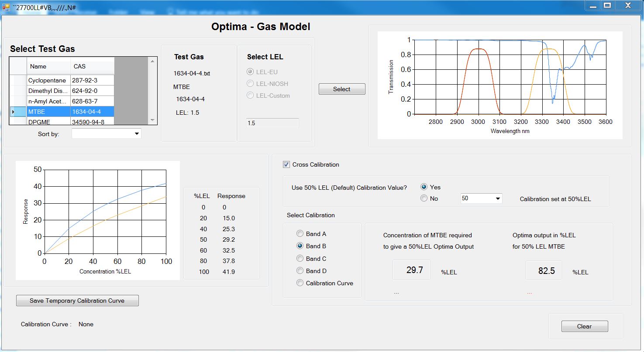The image size is (644, 352).
Task: Toggle the Cross Calibration checkbox
Action: (286, 164)
